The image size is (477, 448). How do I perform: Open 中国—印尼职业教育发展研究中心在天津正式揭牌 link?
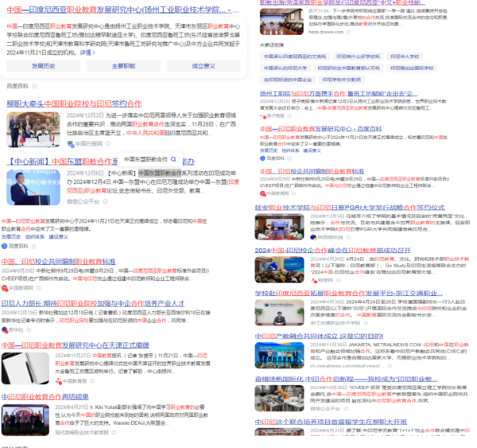pyautogui.click(x=75, y=345)
